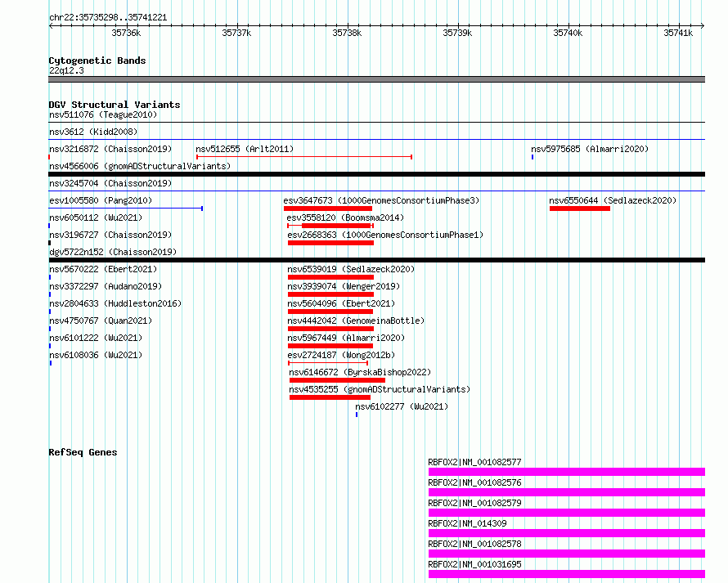
Task: Open nsv3372297 (Audano2019) variant
Action: (x=106, y=286)
